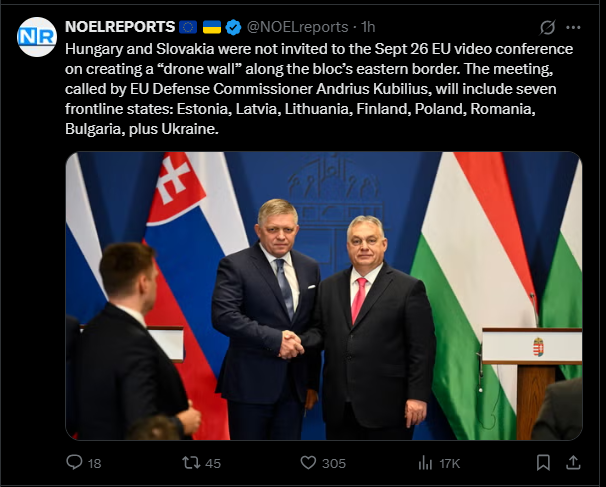Open the NOELREPORTS profile avatar

pos(36,37)
